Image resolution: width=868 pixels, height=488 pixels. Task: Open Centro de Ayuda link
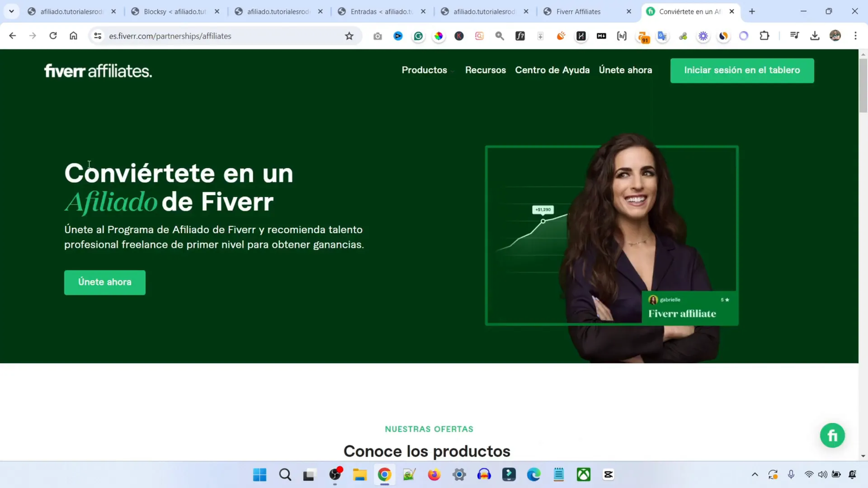click(552, 70)
